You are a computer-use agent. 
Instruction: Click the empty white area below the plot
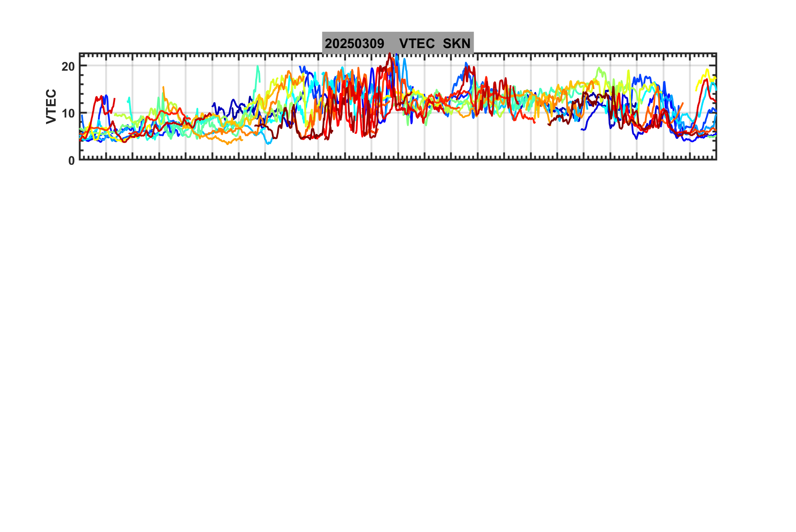(398, 335)
